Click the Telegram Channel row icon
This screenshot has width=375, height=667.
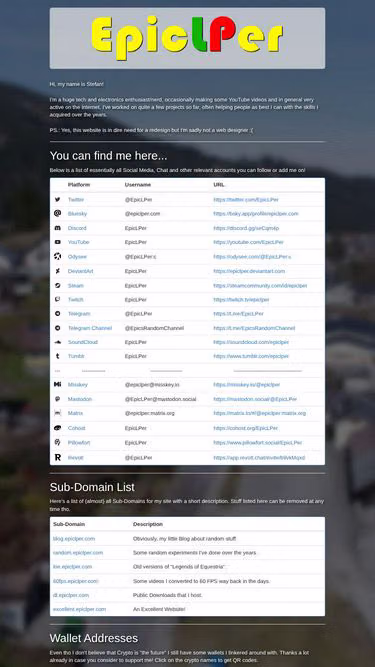(x=57, y=328)
